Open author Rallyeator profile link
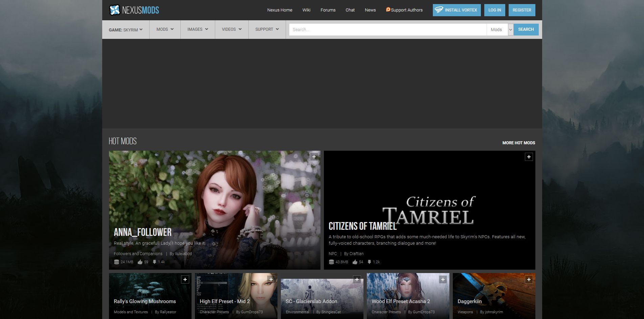 168,312
